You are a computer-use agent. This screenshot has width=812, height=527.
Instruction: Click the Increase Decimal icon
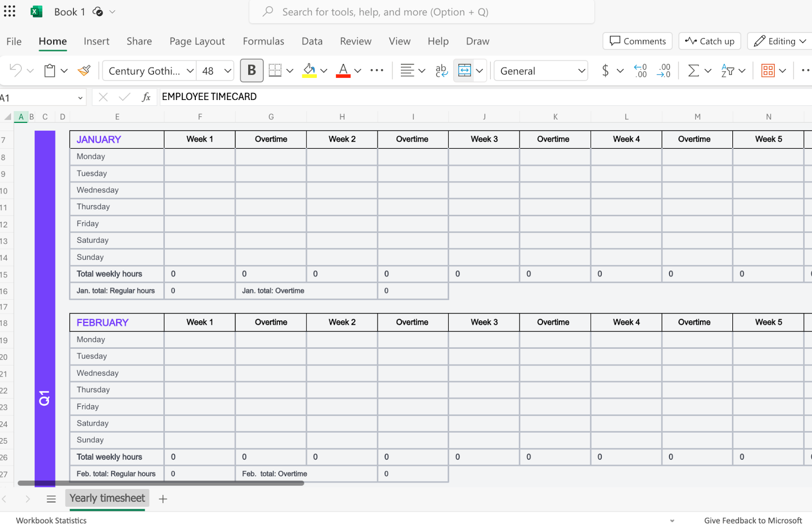(x=640, y=71)
